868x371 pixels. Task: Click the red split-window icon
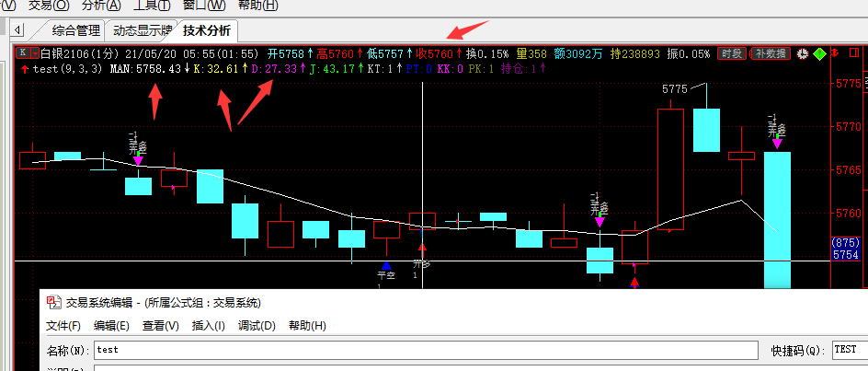[x=852, y=52]
